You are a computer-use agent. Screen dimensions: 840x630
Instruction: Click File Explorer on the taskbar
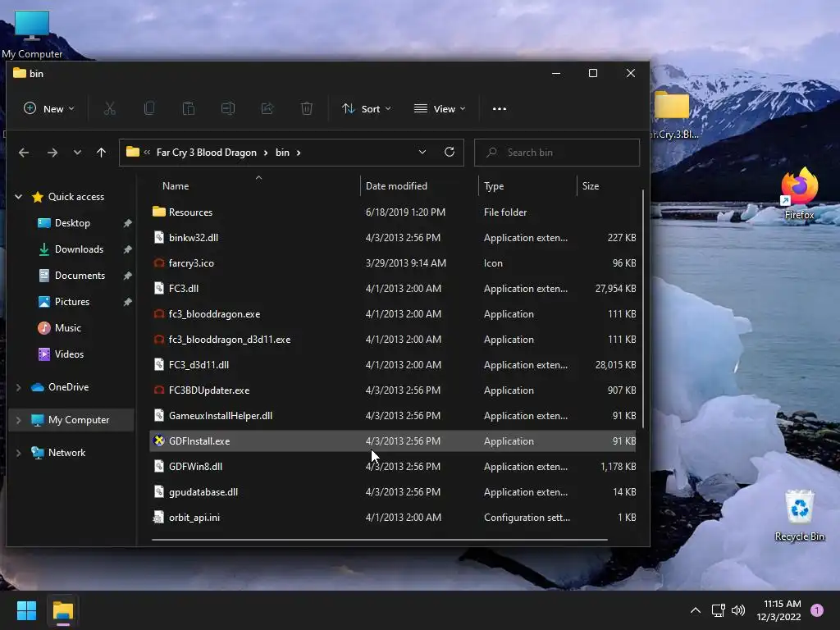[x=62, y=610]
